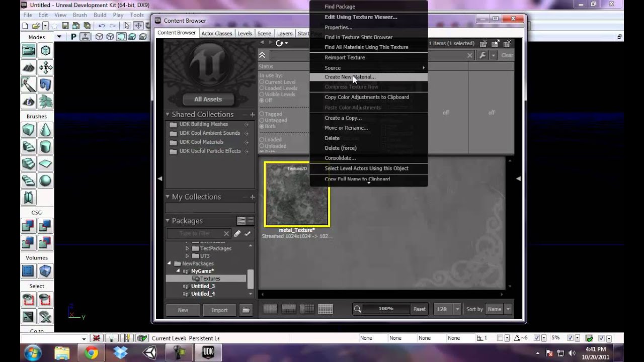Viewport: 644px width, 362px height.
Task: Create a Cone brush
Action: [45, 130]
